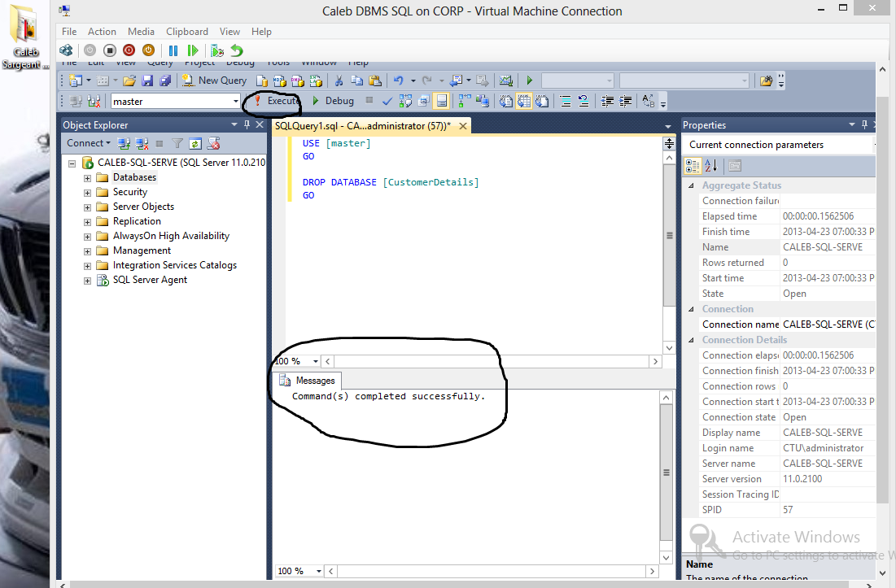
Task: Click the MDX query icon
Action: click(x=279, y=81)
